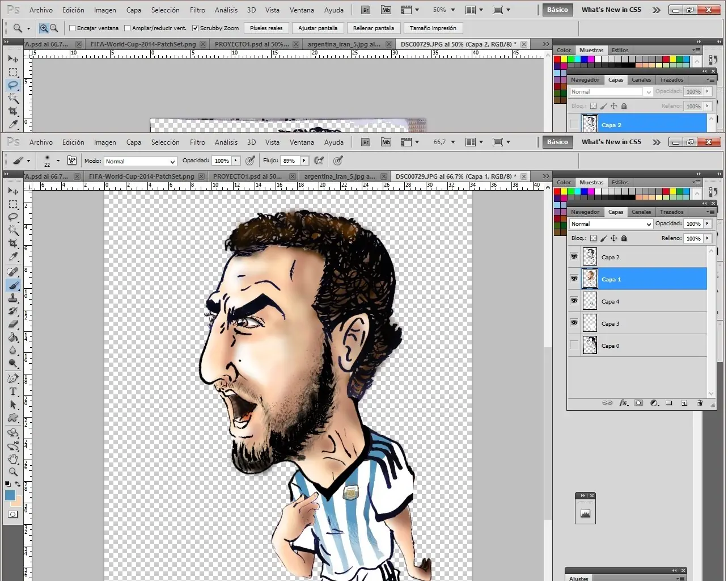Add a layer mask in Capas panel
728x581 pixels.
point(638,403)
